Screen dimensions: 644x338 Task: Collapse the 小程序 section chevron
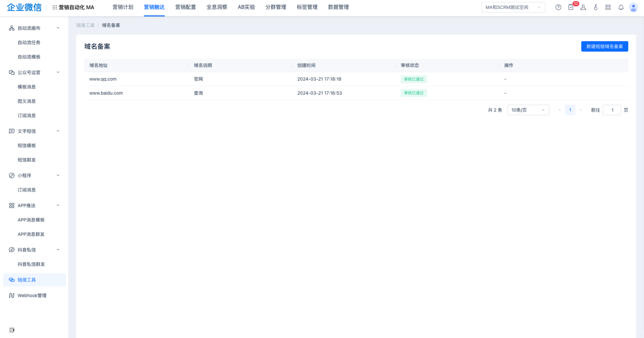point(58,175)
